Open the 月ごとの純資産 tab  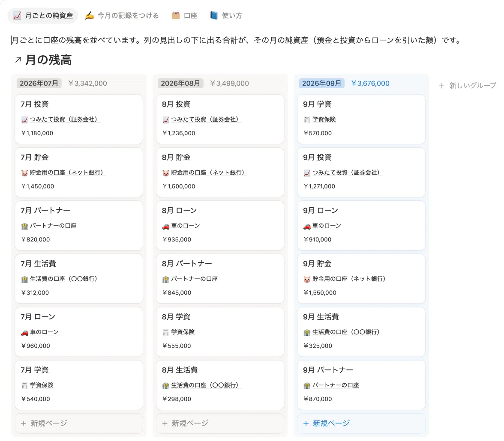43,15
